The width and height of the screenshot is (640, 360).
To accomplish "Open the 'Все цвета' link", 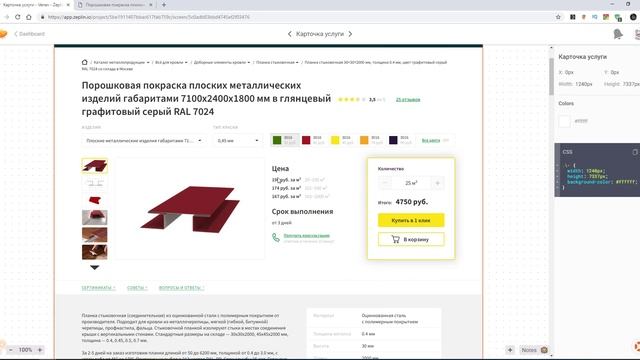I will coord(431,140).
